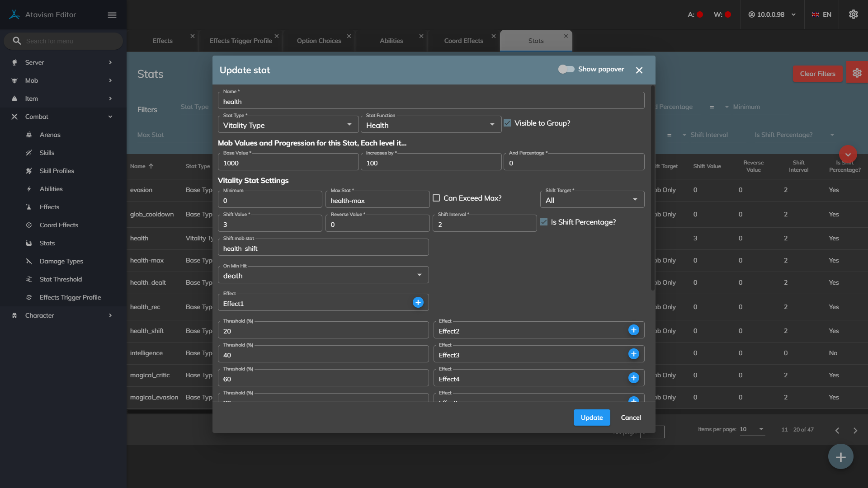This screenshot has height=488, width=868.
Task: Click the floating add stat plus button
Action: [840, 457]
